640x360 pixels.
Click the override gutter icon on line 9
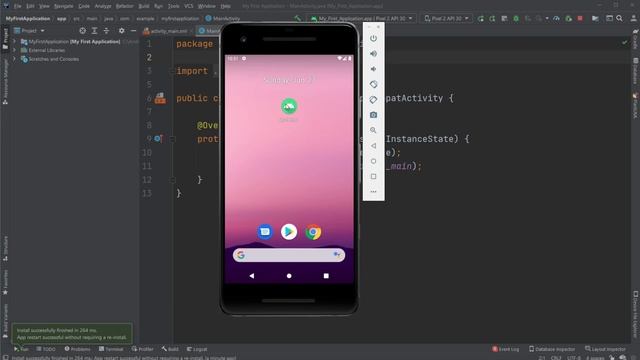(x=158, y=139)
